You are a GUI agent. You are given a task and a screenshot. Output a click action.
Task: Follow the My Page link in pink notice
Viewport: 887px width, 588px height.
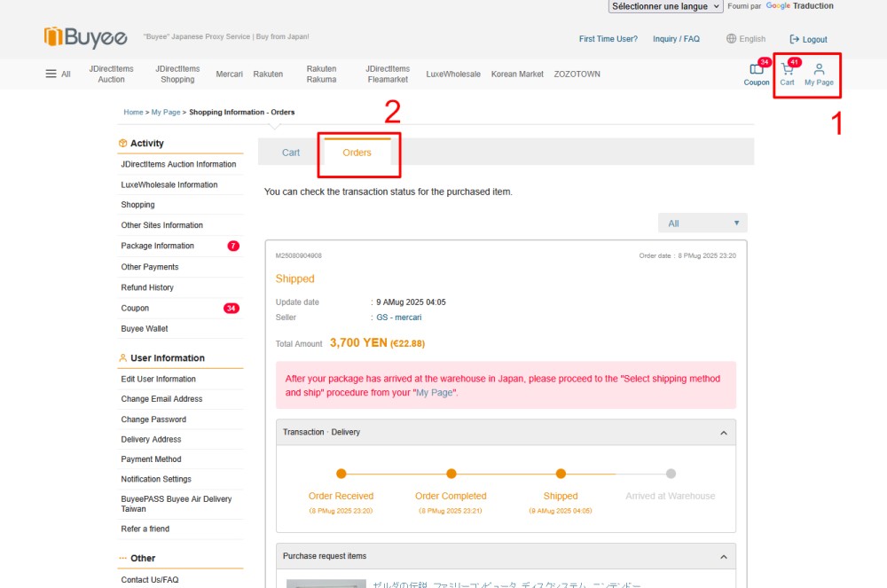click(435, 392)
